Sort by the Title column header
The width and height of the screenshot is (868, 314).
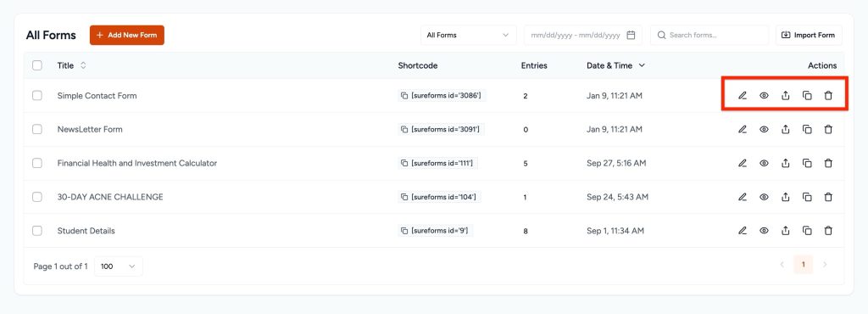71,65
